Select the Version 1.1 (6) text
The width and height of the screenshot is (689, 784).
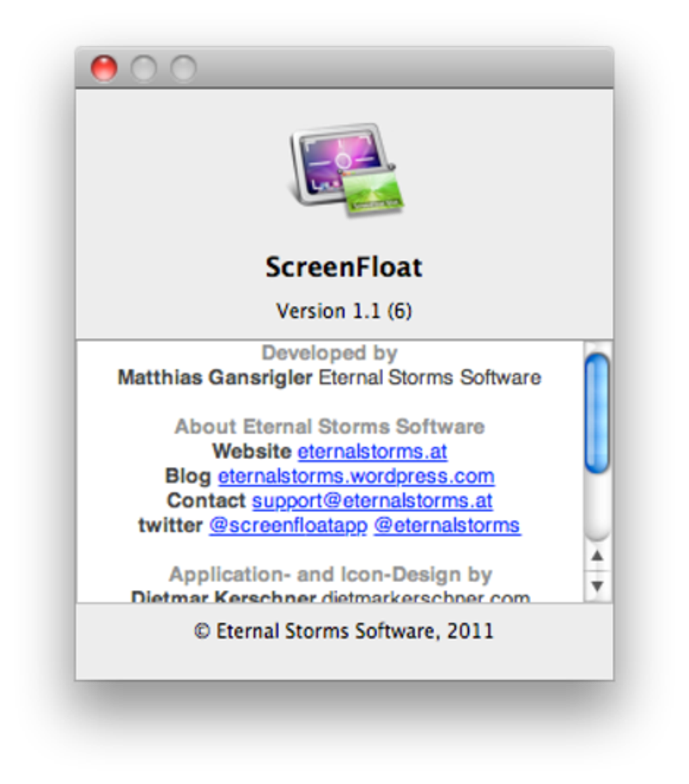344,311
